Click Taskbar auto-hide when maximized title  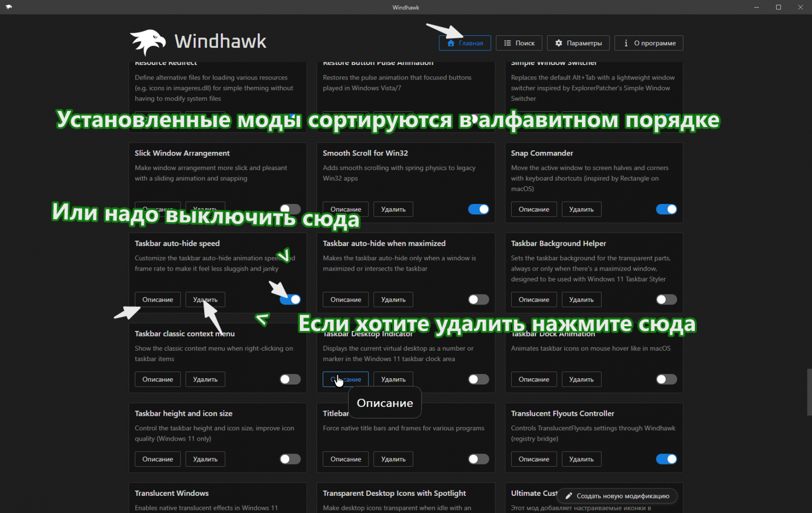[x=384, y=243]
